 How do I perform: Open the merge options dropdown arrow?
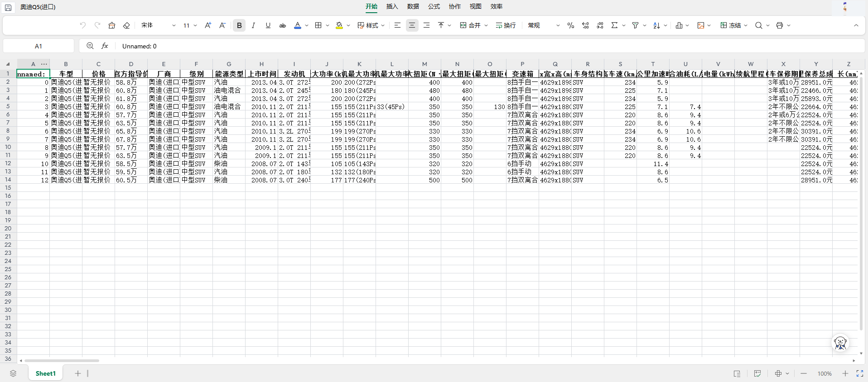pyautogui.click(x=486, y=25)
